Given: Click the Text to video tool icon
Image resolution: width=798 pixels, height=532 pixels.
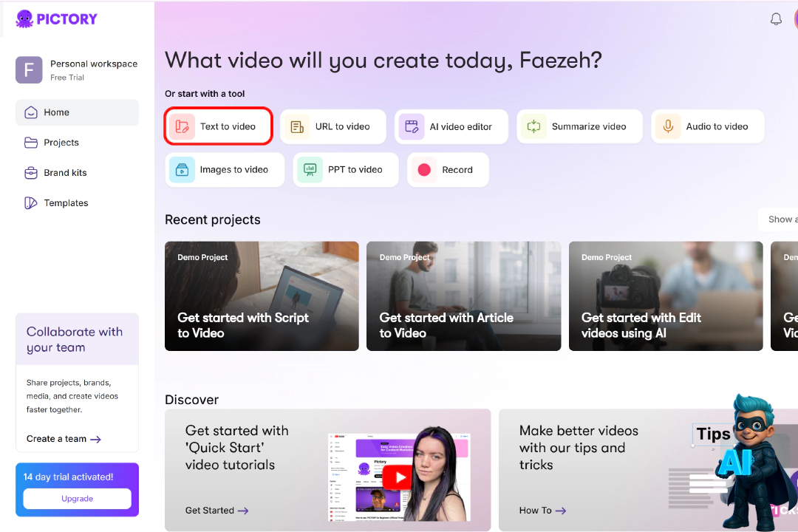Looking at the screenshot, I should 182,126.
